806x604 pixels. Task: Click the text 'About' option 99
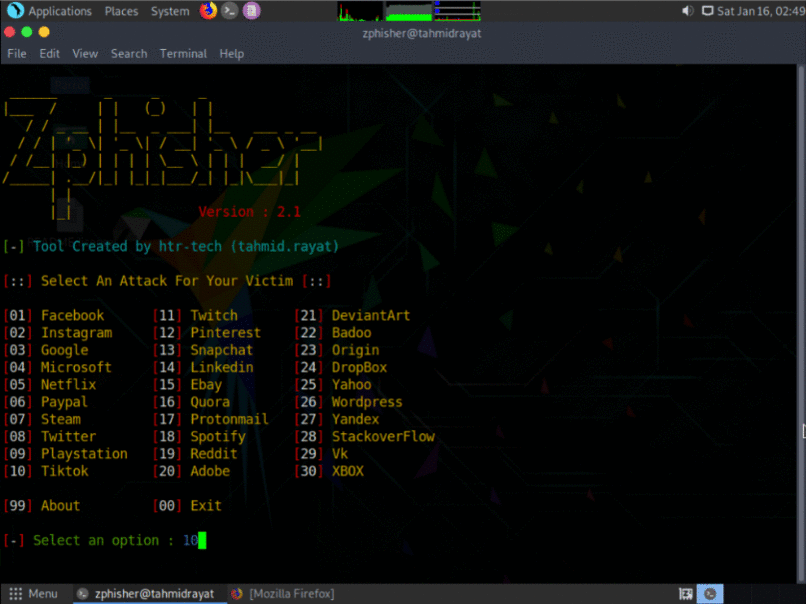tap(61, 506)
